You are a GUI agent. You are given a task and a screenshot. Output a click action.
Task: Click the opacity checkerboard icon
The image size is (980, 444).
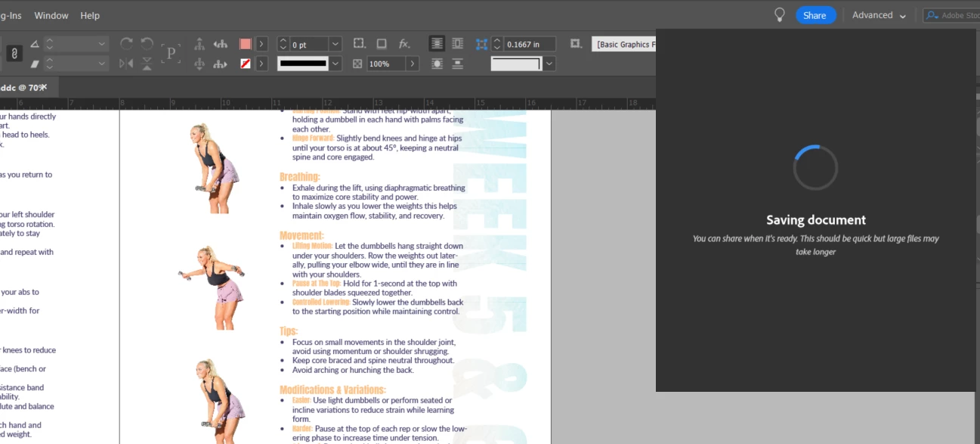click(x=357, y=64)
